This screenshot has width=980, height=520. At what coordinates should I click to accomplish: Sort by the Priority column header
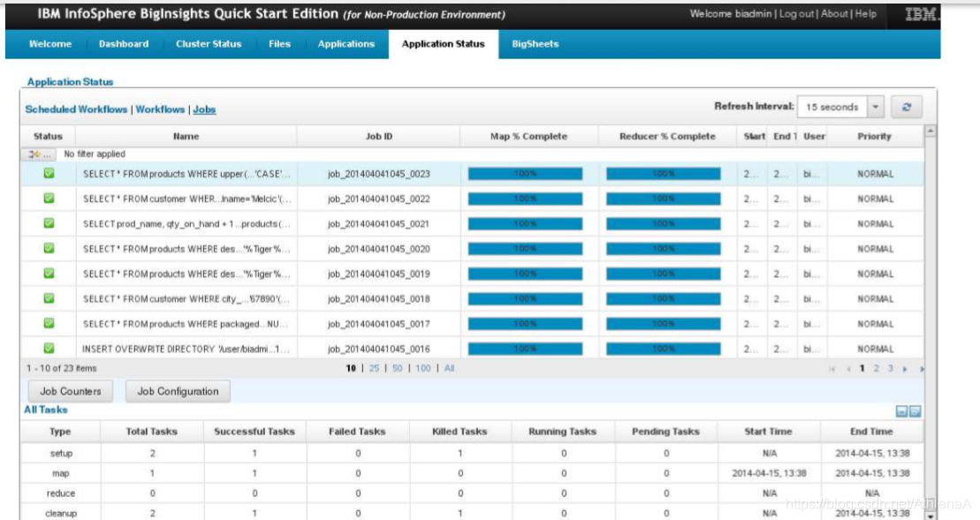[874, 136]
